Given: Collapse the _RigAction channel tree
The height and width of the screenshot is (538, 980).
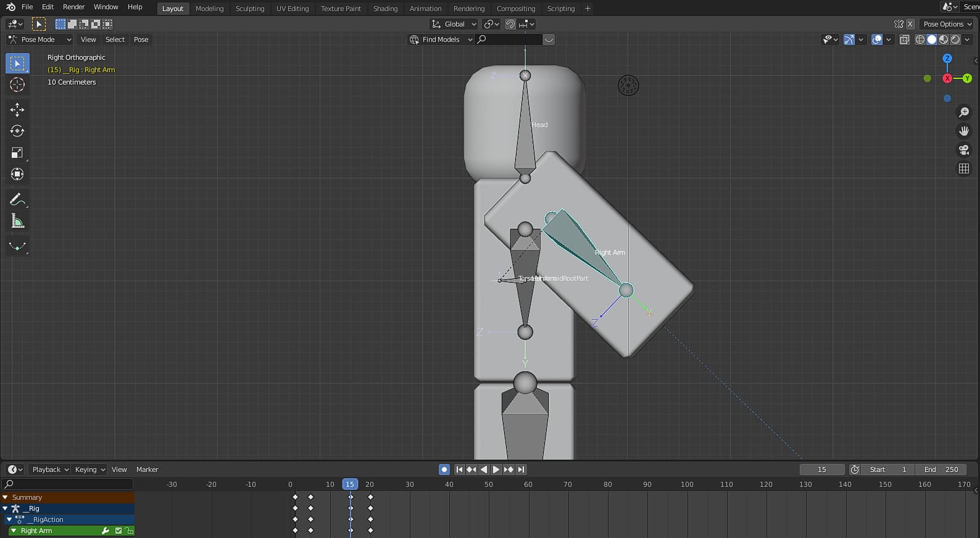Looking at the screenshot, I should pos(9,519).
